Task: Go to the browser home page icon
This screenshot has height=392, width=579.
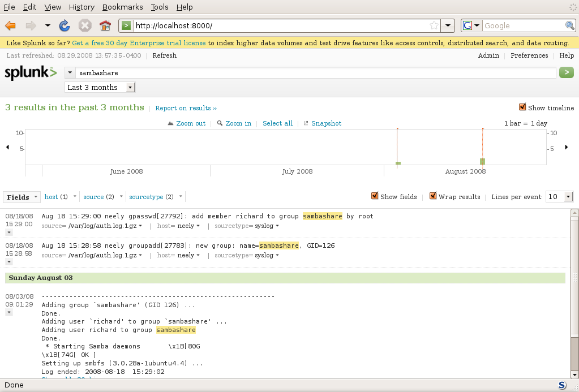Action: point(105,25)
